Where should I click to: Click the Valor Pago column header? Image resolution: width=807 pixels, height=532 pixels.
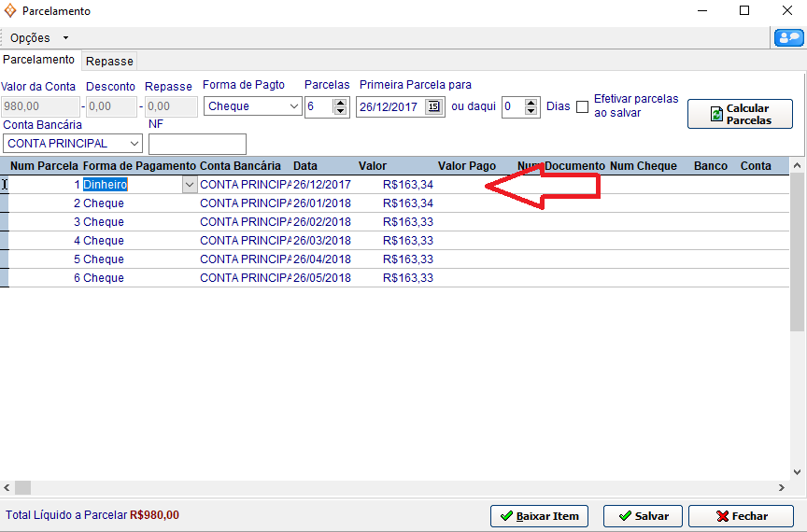point(466,166)
